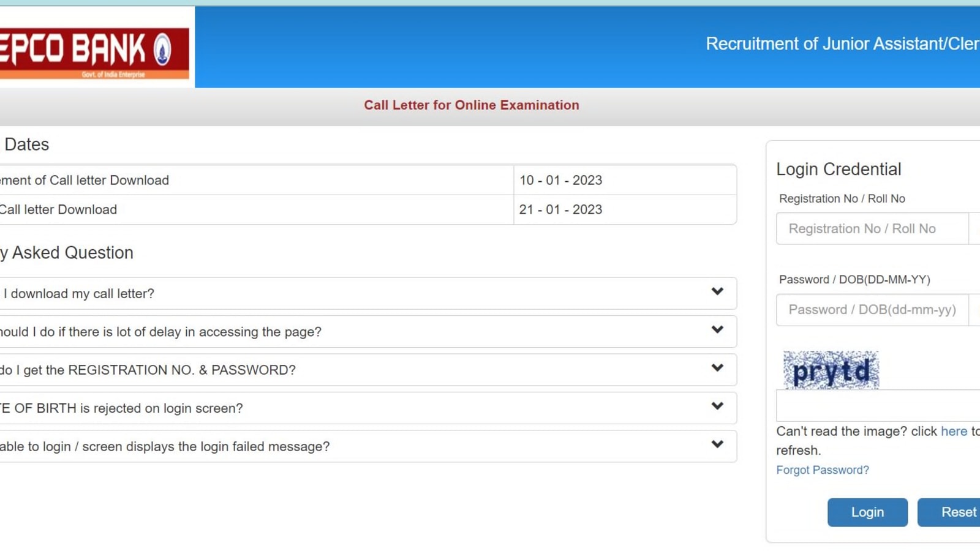Click the Login Credential panel heading

pyautogui.click(x=839, y=169)
